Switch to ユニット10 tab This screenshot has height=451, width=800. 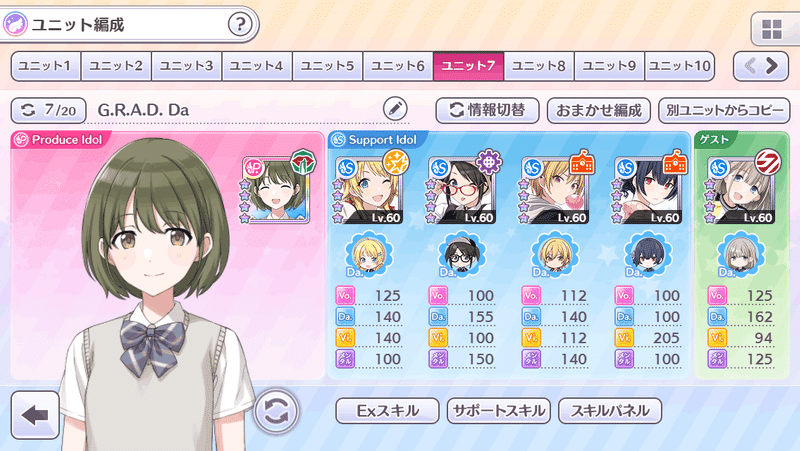[679, 66]
